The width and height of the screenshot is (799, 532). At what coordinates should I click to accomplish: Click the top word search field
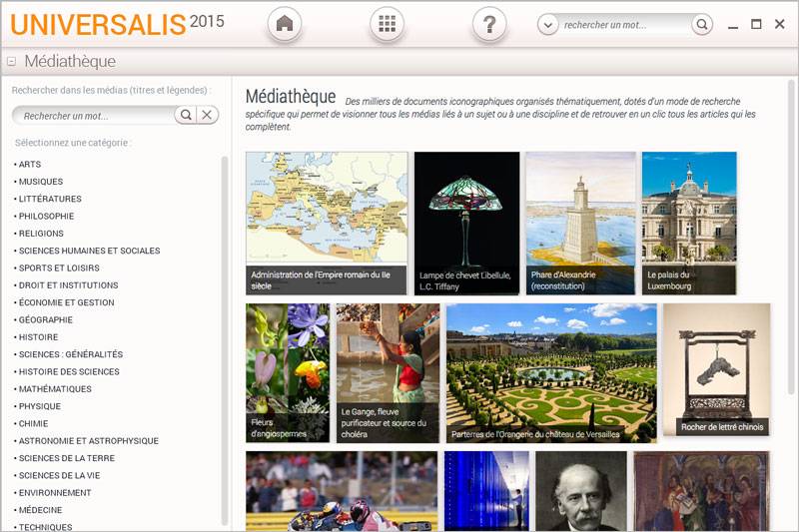click(624, 25)
